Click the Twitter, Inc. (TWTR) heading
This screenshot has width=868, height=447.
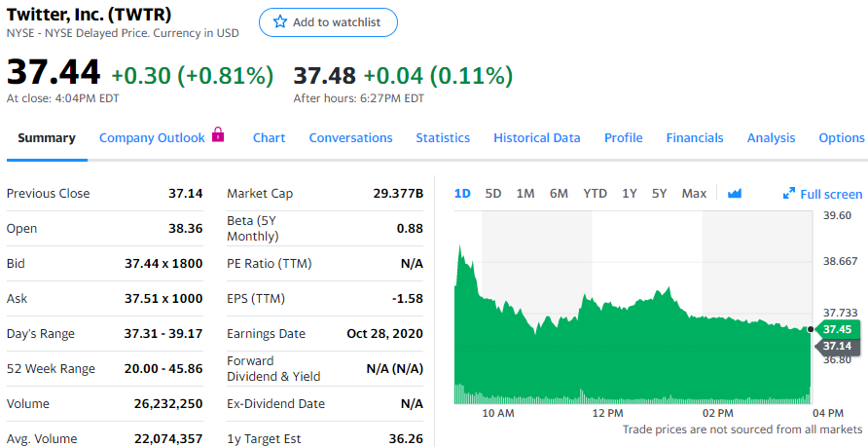89,14
